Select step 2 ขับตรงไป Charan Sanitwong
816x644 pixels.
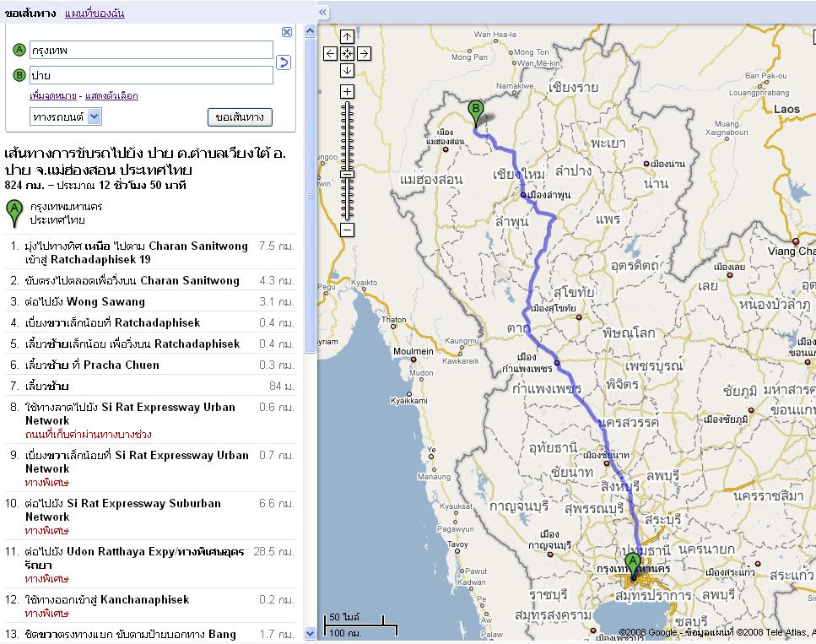pos(150,280)
